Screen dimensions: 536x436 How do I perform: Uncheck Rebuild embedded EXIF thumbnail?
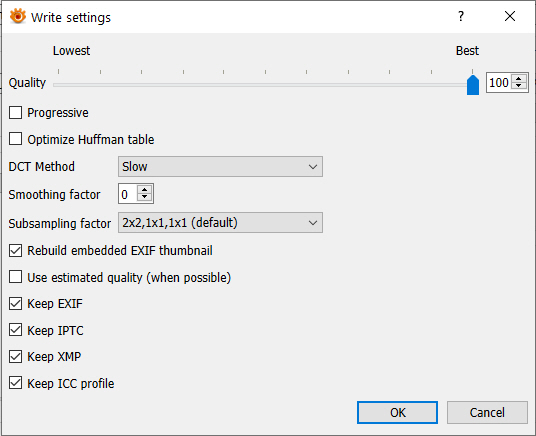(15, 250)
